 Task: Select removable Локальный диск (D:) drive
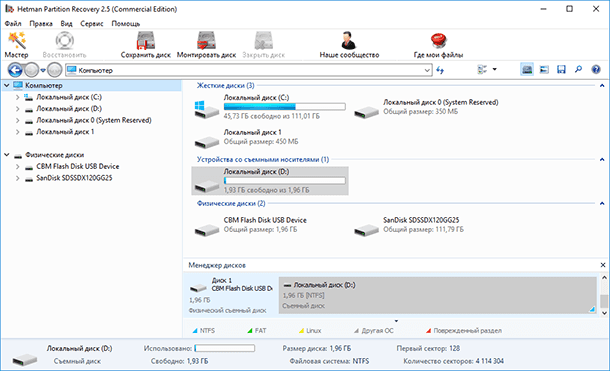tap(270, 181)
